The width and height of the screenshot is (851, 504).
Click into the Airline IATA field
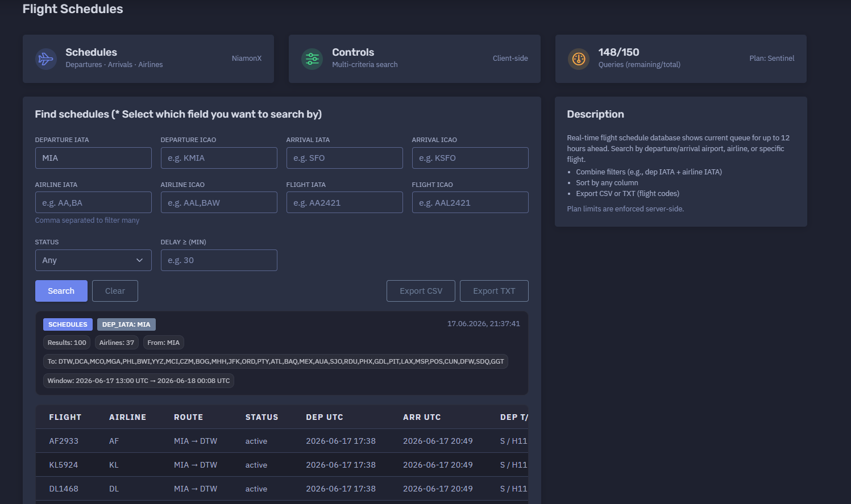pos(93,202)
